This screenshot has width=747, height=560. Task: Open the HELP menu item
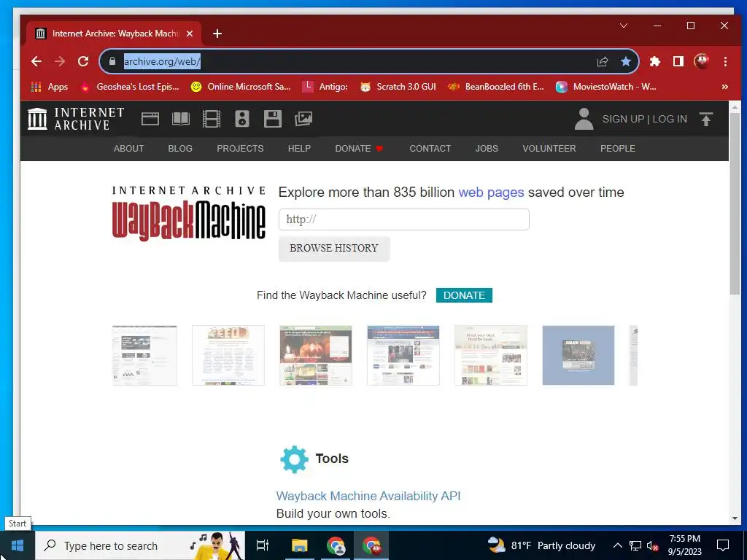[x=299, y=149]
